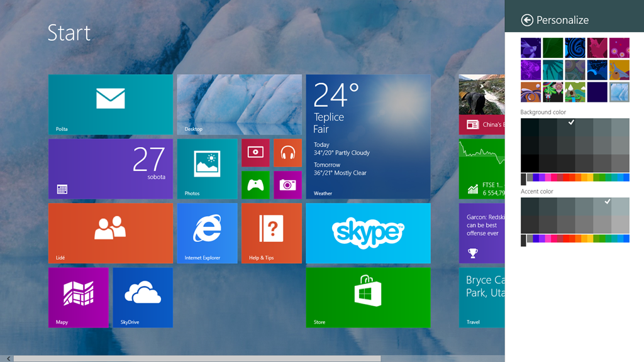Open the Video small tile

point(255,153)
